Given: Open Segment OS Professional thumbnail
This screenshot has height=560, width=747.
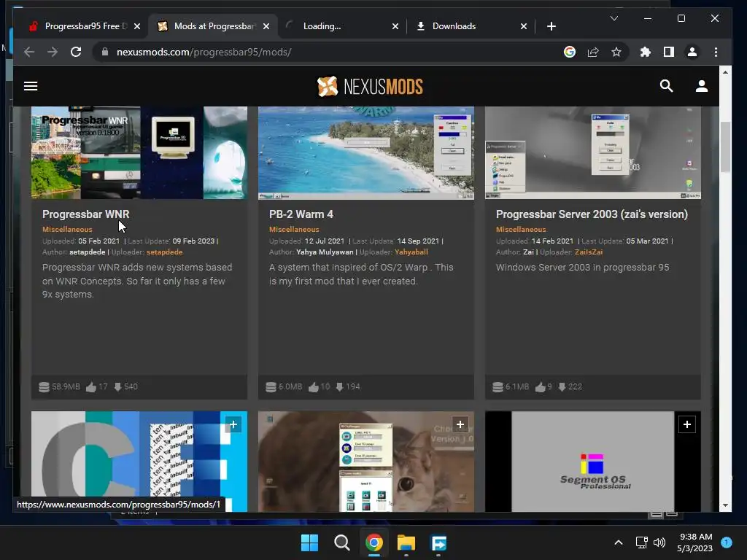Looking at the screenshot, I should pos(592,462).
